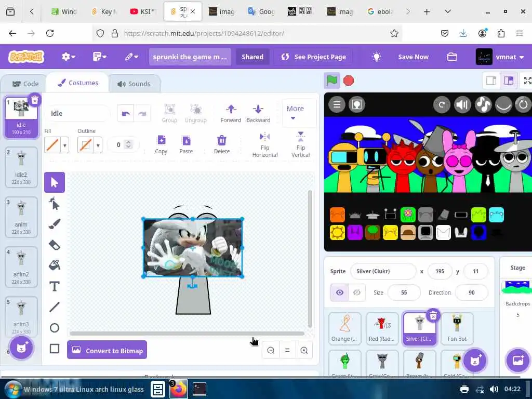Screen dimensions: 532x399
Task: Switch to large stage layout
Action: click(x=508, y=81)
